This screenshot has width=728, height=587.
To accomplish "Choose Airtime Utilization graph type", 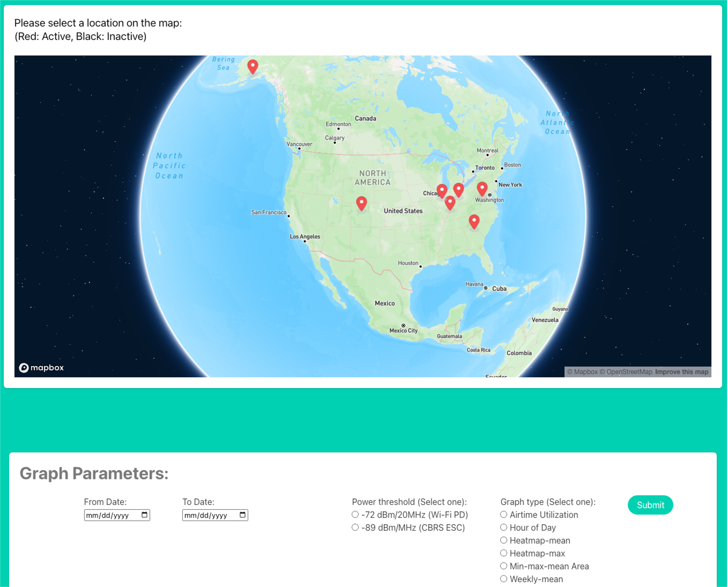I will pyautogui.click(x=504, y=514).
